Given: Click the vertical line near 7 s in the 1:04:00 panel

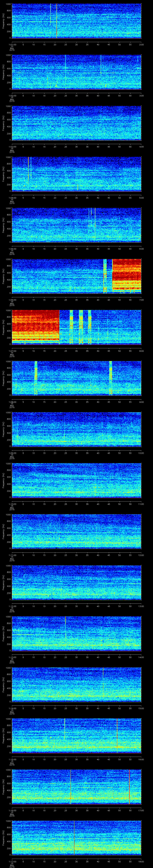Looking at the screenshot, I should click(28, 170).
